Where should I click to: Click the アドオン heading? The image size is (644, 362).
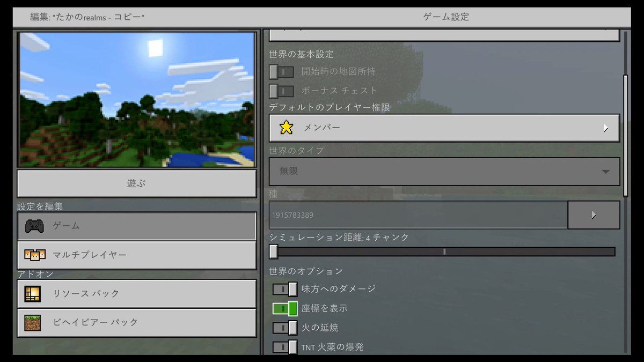pos(34,274)
